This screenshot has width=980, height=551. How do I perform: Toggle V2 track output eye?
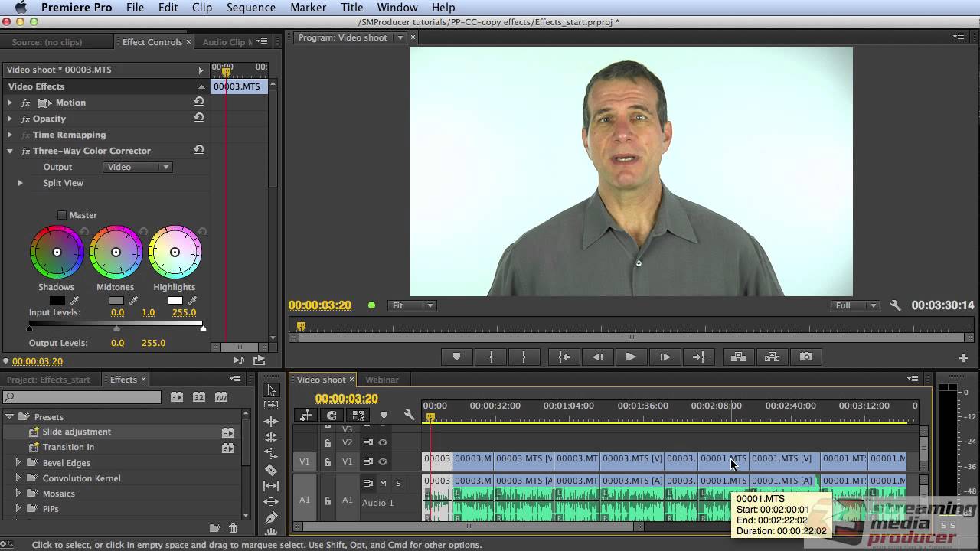tap(383, 442)
